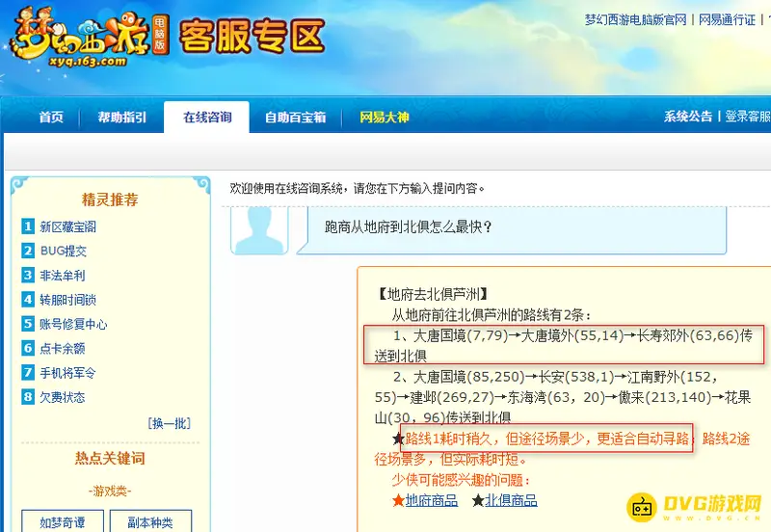
Task: Click the number 8 badge icon
Action: coord(28,396)
